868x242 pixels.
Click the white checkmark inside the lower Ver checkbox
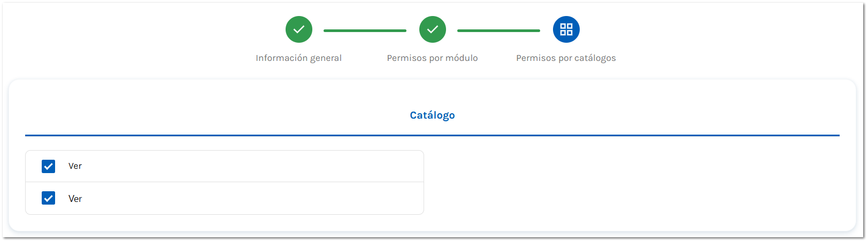(48, 199)
